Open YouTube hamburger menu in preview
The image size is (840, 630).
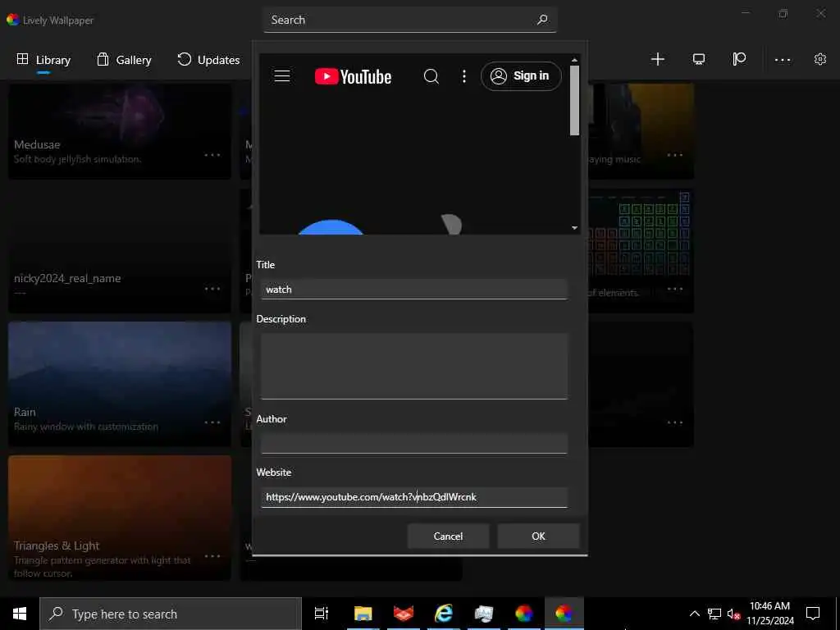pyautogui.click(x=282, y=76)
